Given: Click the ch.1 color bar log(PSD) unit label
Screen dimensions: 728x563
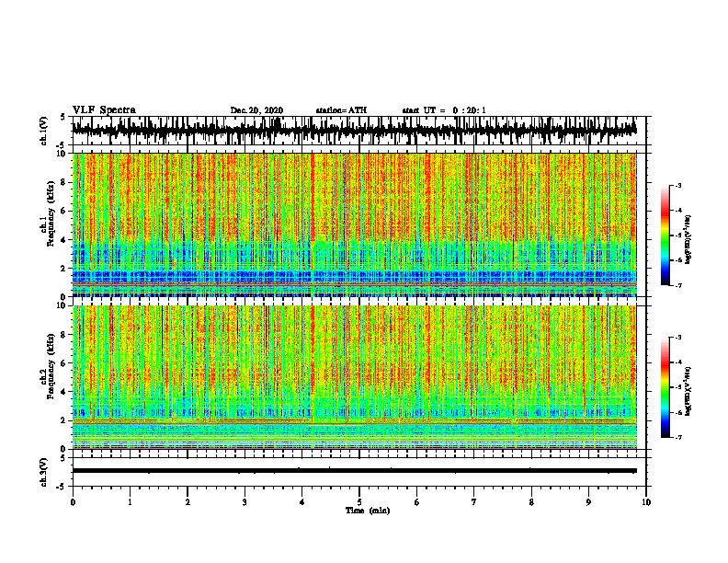Looking at the screenshot, I should tap(688, 240).
